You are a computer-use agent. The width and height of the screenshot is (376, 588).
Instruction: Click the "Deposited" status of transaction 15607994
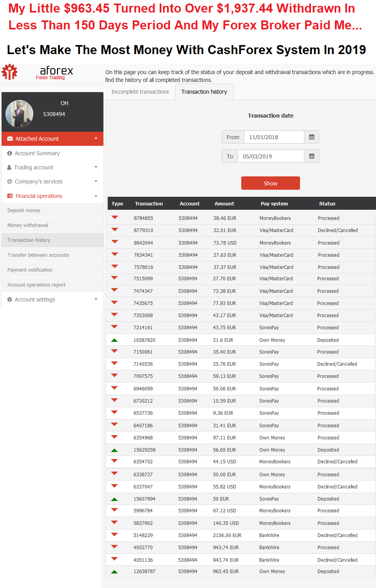328,499
